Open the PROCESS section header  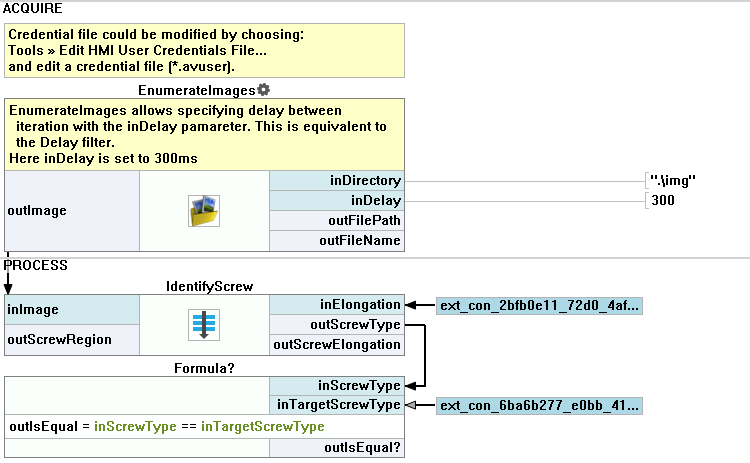(37, 266)
